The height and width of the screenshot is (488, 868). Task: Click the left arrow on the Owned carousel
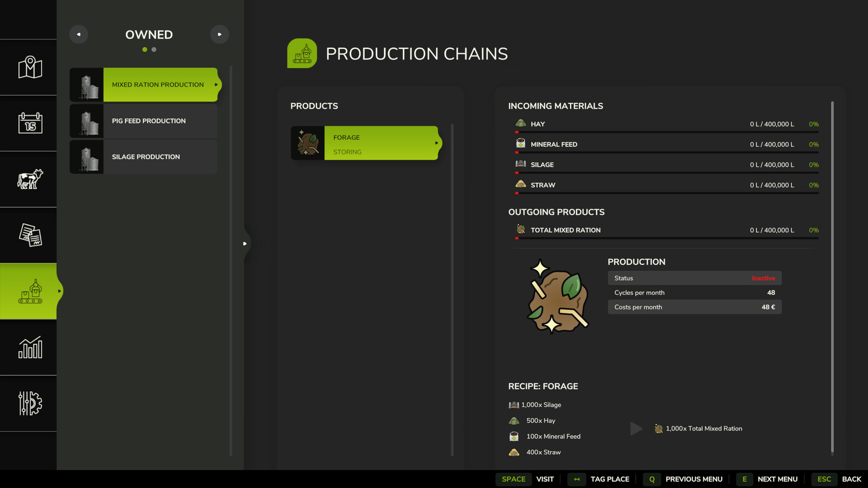tap(78, 34)
